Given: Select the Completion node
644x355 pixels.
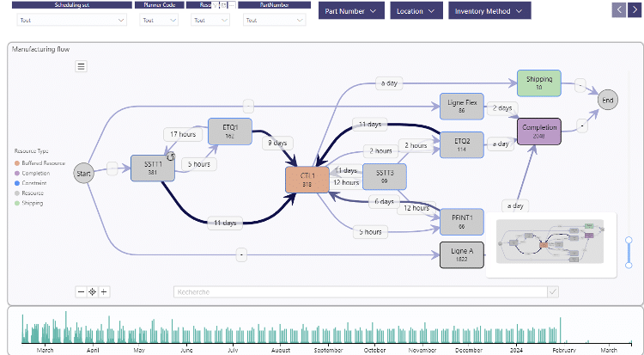Looking at the screenshot, I should 539,132.
